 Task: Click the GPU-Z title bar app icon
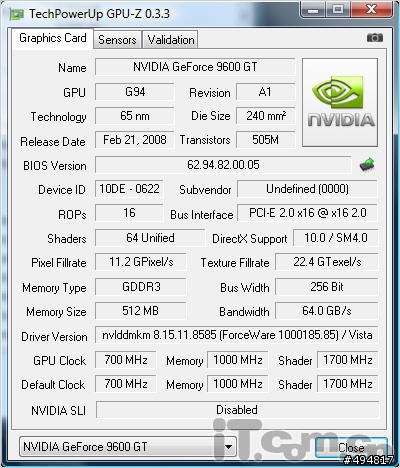17,14
